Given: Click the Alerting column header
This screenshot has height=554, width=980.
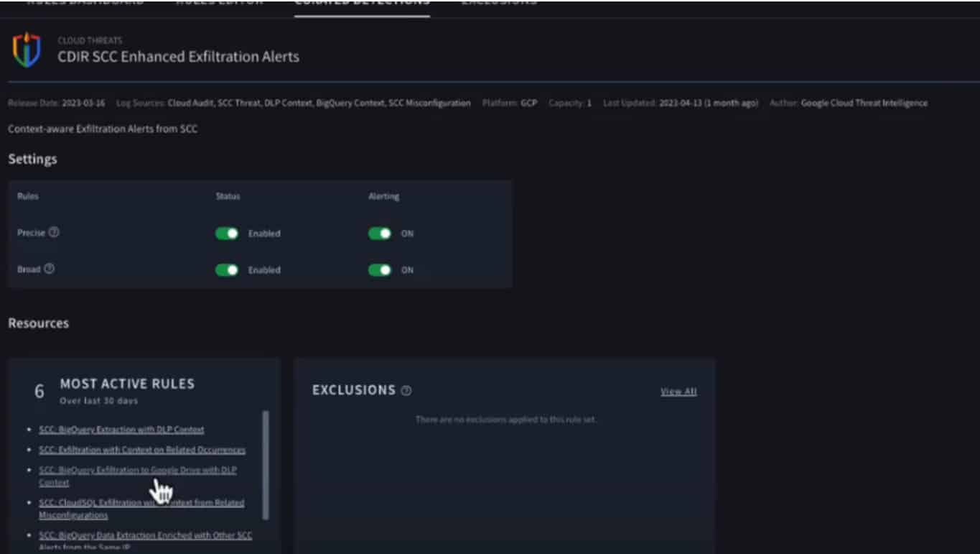Looking at the screenshot, I should pos(383,196).
